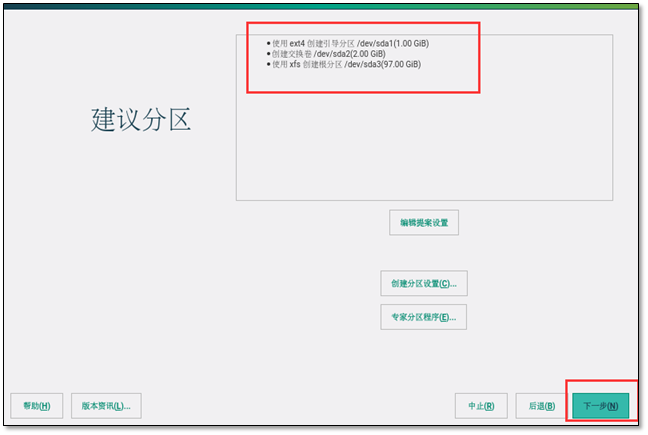Open help with the 帮助(H) button
Screen dimensions: 648x435
tap(37, 406)
